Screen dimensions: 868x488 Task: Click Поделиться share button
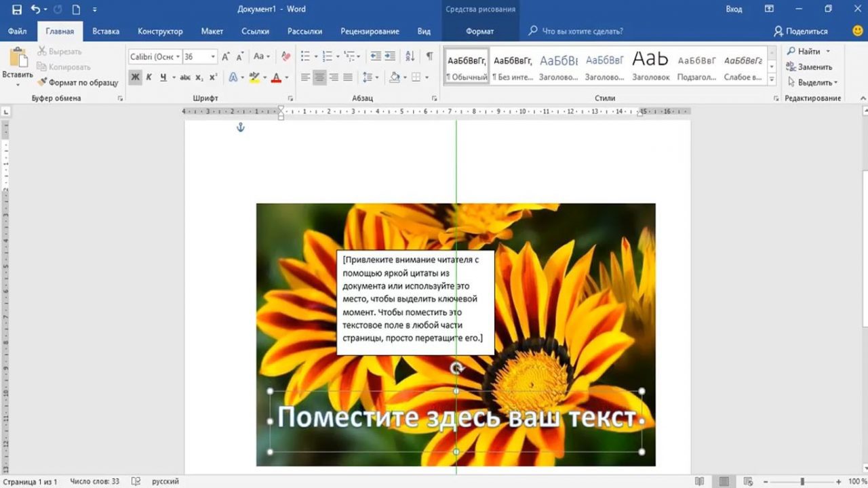(x=801, y=31)
